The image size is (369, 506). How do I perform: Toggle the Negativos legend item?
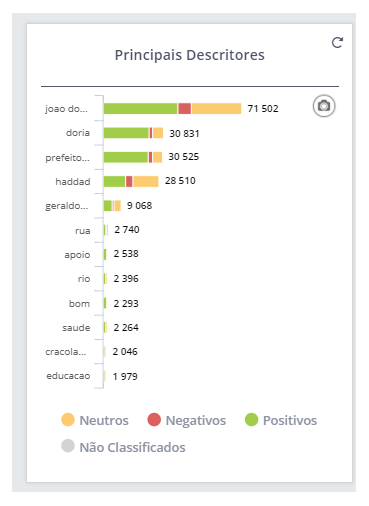pos(187,420)
